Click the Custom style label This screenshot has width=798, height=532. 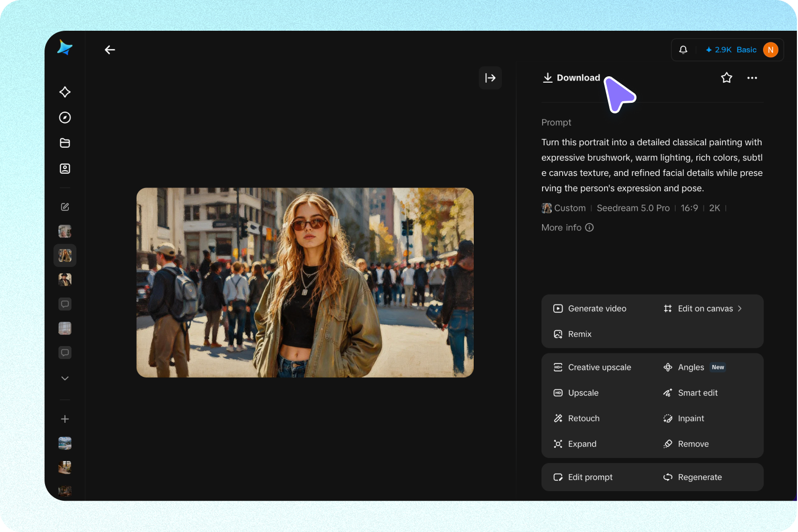pos(564,208)
